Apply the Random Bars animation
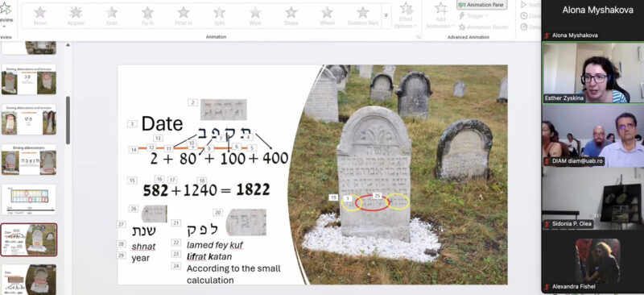Viewport: 644px width, 295px height. [363, 16]
